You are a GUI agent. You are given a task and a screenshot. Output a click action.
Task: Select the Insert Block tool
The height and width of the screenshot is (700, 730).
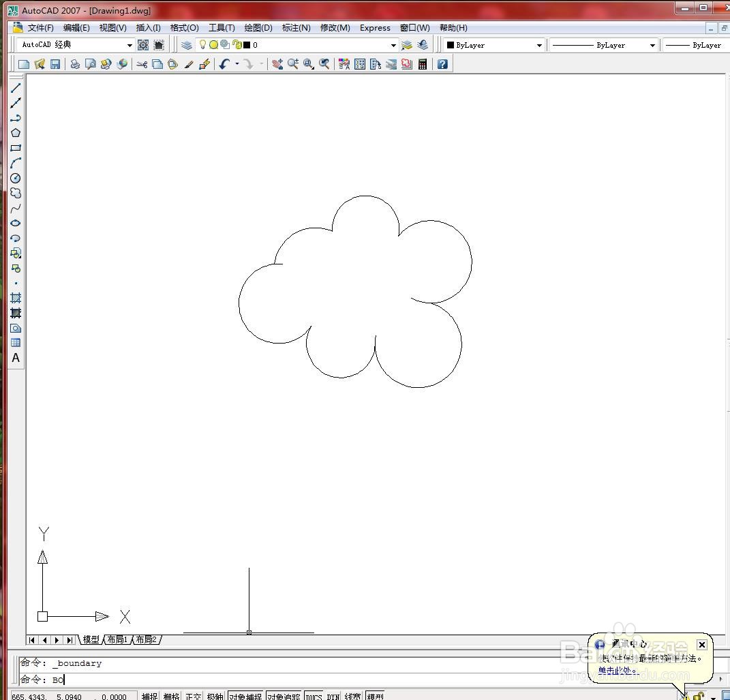point(16,253)
